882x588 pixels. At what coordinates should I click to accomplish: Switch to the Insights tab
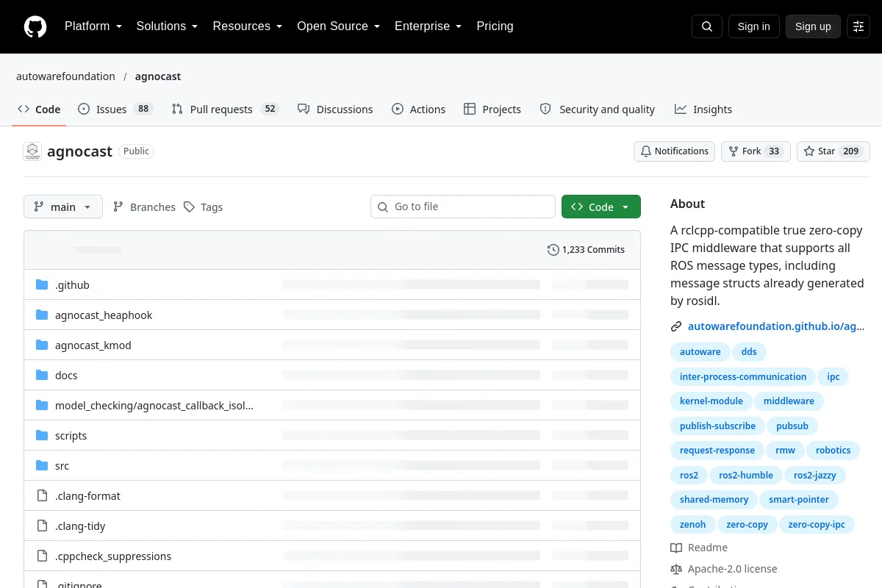[x=703, y=110]
